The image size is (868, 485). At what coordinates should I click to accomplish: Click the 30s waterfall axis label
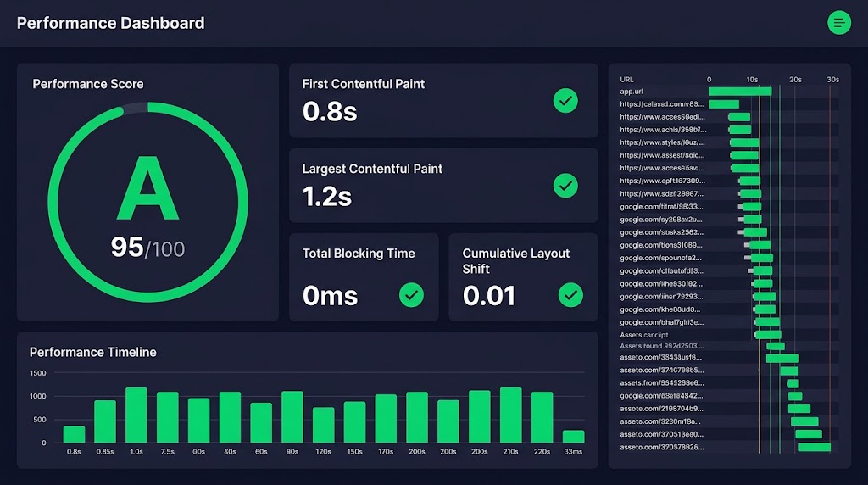tap(833, 80)
